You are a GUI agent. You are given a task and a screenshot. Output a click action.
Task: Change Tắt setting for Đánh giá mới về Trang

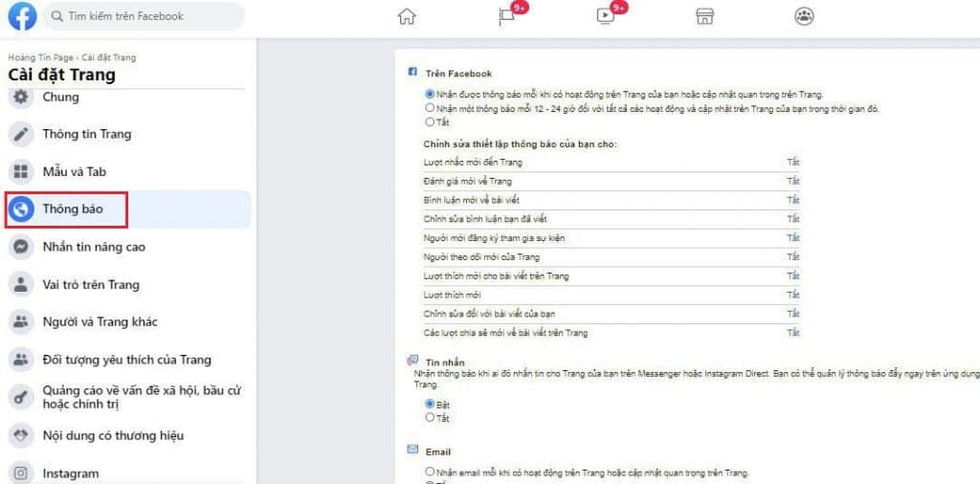tap(792, 182)
